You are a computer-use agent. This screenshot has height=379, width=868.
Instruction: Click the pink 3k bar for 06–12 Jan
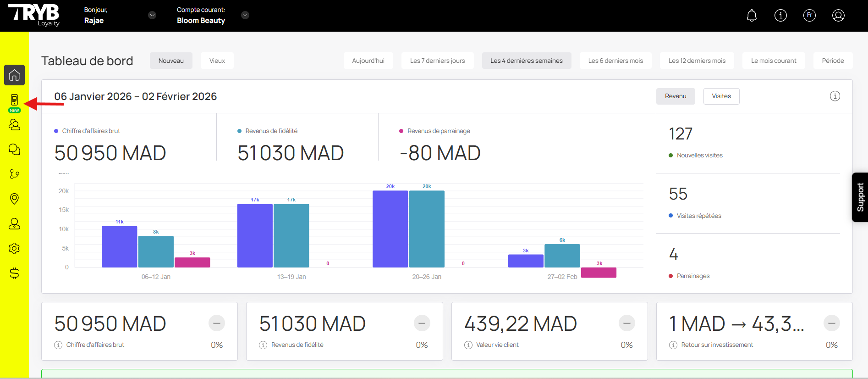click(x=192, y=262)
